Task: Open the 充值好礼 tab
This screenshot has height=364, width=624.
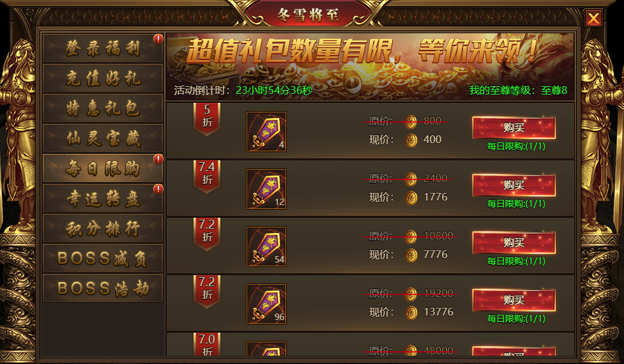Action: click(x=103, y=79)
